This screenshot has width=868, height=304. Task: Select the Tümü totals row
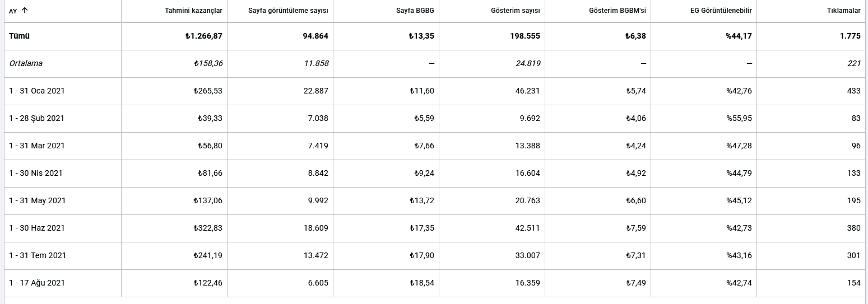434,36
